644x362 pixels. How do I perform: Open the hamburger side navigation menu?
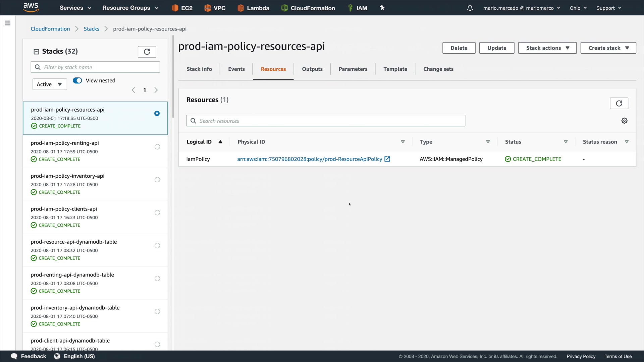click(8, 23)
